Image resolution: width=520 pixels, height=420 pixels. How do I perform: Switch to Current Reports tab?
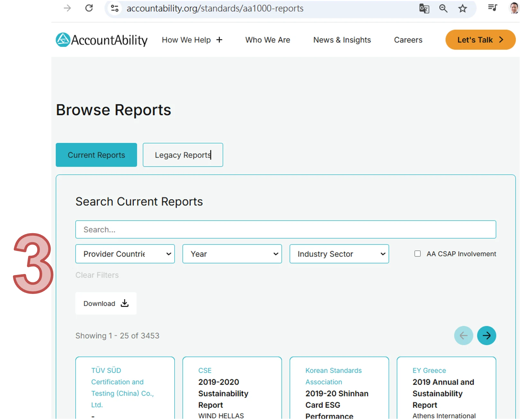tap(96, 155)
